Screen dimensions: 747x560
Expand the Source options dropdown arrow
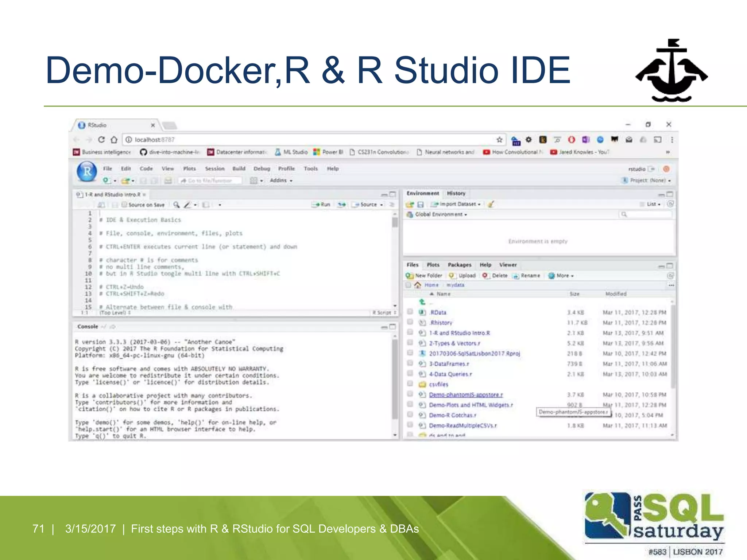(382, 205)
